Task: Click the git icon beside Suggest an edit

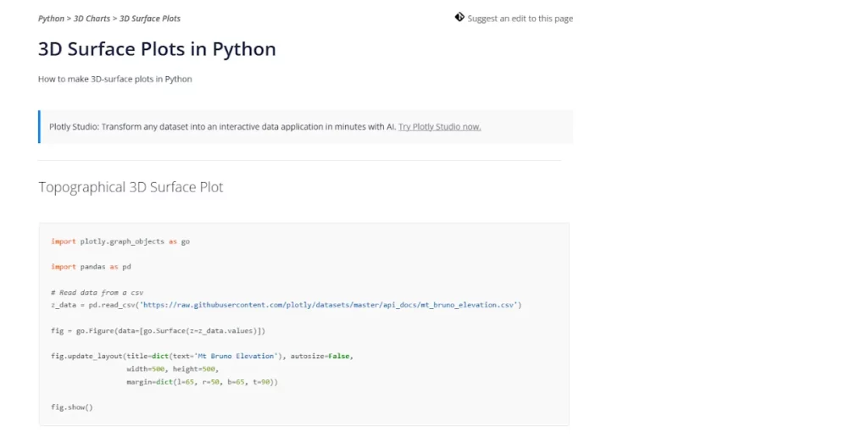Action: (459, 17)
